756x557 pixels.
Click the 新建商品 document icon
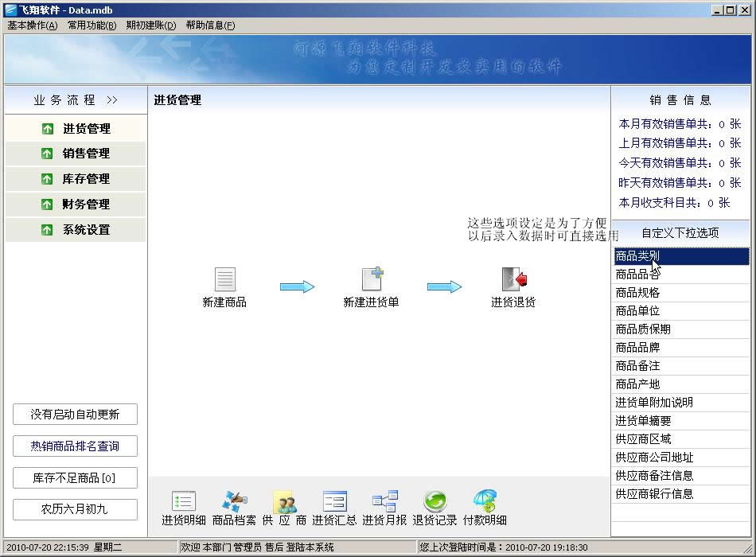(225, 279)
